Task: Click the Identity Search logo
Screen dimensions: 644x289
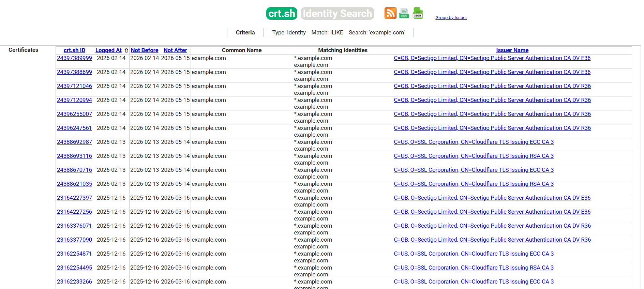Action: [x=338, y=13]
